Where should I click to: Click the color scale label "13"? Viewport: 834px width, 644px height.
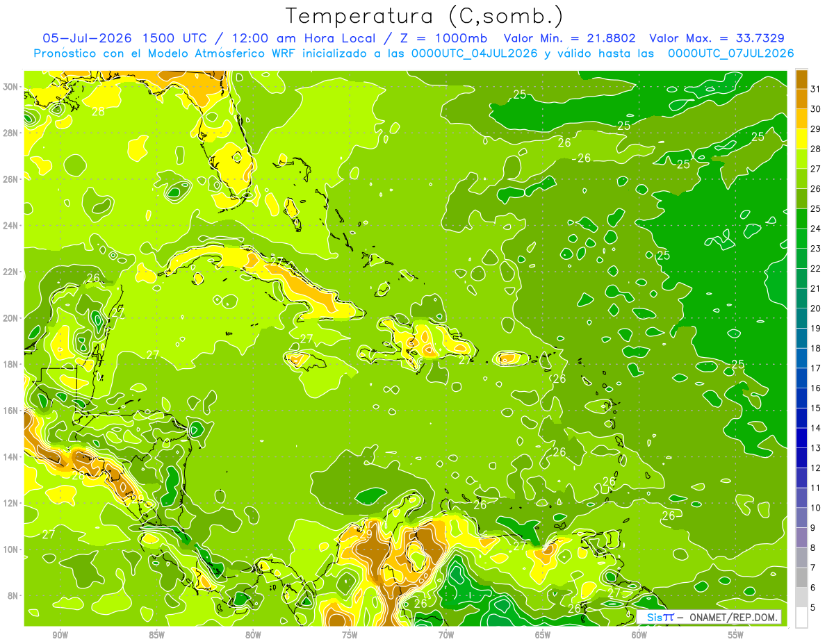[816, 448]
